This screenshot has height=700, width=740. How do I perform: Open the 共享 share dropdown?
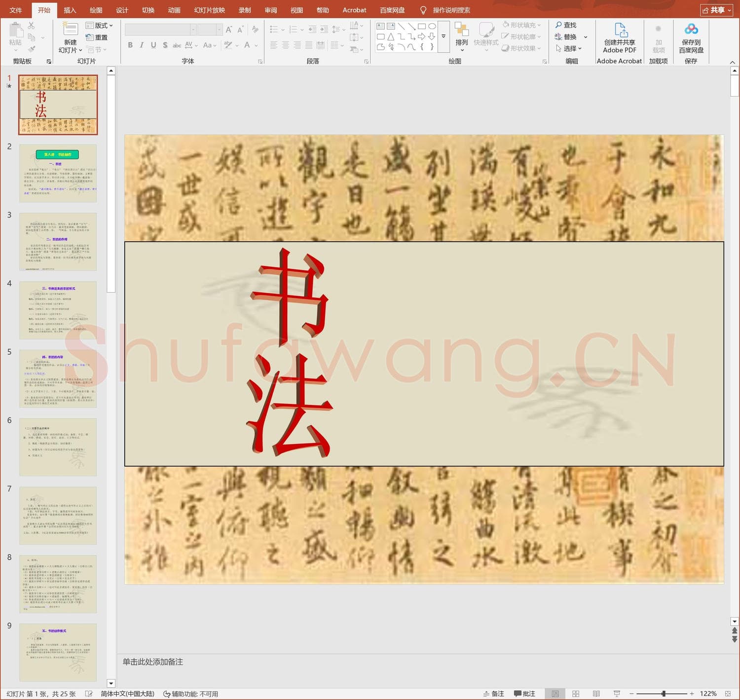(717, 10)
